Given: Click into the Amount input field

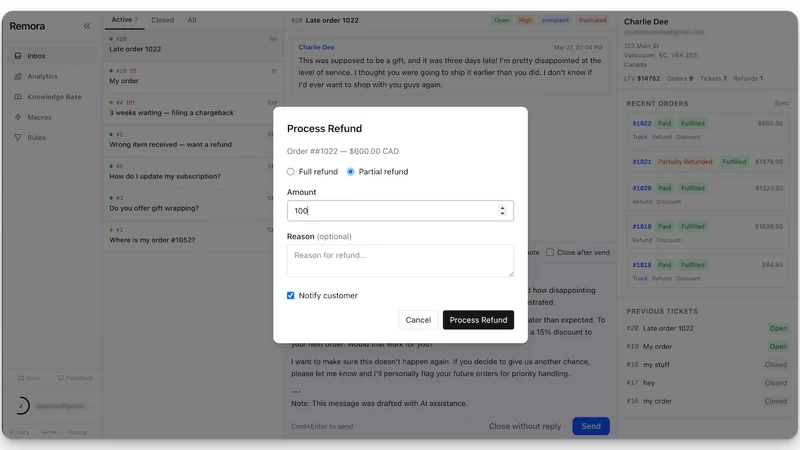Looking at the screenshot, I should click(x=400, y=211).
